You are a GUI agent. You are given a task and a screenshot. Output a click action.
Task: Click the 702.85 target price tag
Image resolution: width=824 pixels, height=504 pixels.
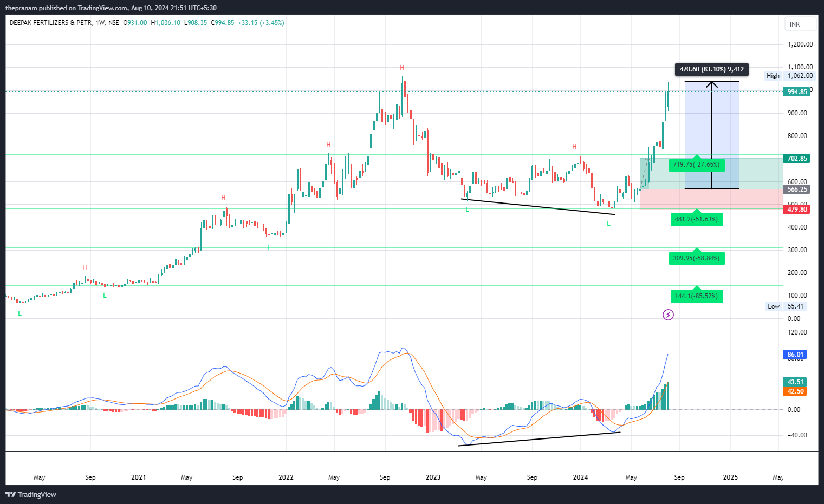click(x=797, y=159)
